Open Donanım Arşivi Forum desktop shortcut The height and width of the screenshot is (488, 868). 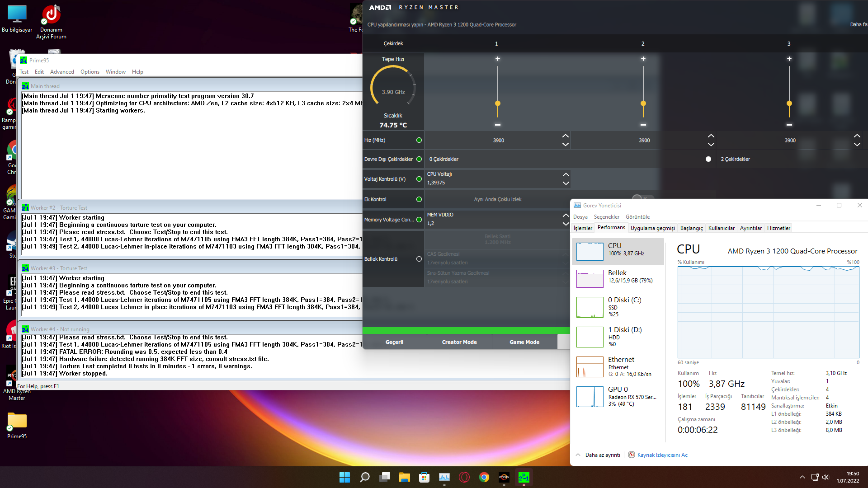pos(52,22)
